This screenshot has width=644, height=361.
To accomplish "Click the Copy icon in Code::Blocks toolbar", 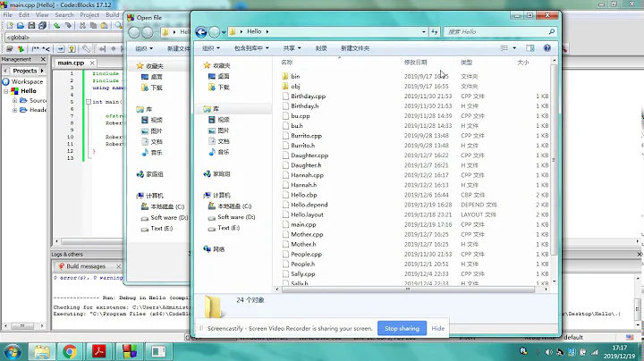I will click(x=93, y=25).
